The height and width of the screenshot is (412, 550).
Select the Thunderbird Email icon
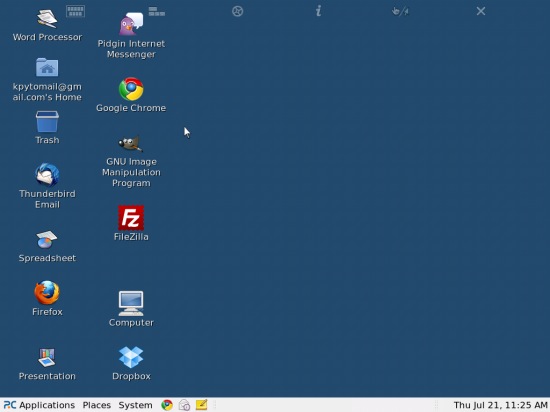(47, 175)
